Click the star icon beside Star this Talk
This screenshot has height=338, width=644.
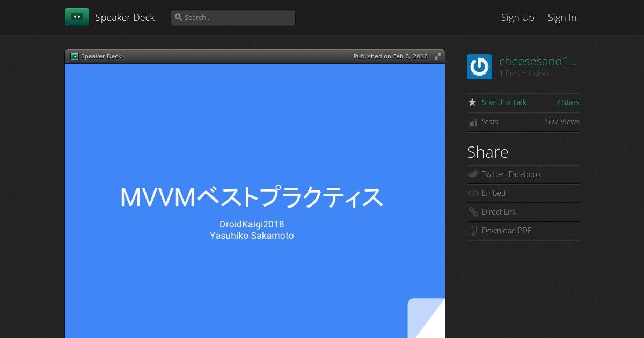(472, 102)
